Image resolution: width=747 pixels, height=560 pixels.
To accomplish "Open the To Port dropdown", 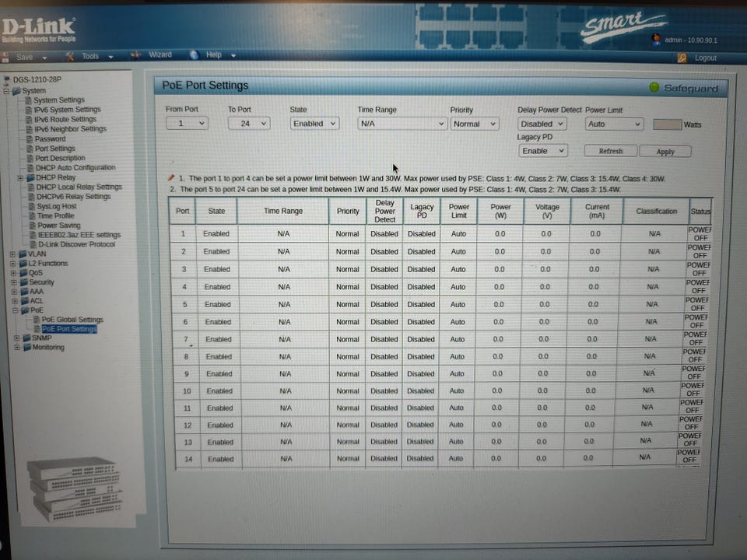I will tap(249, 124).
